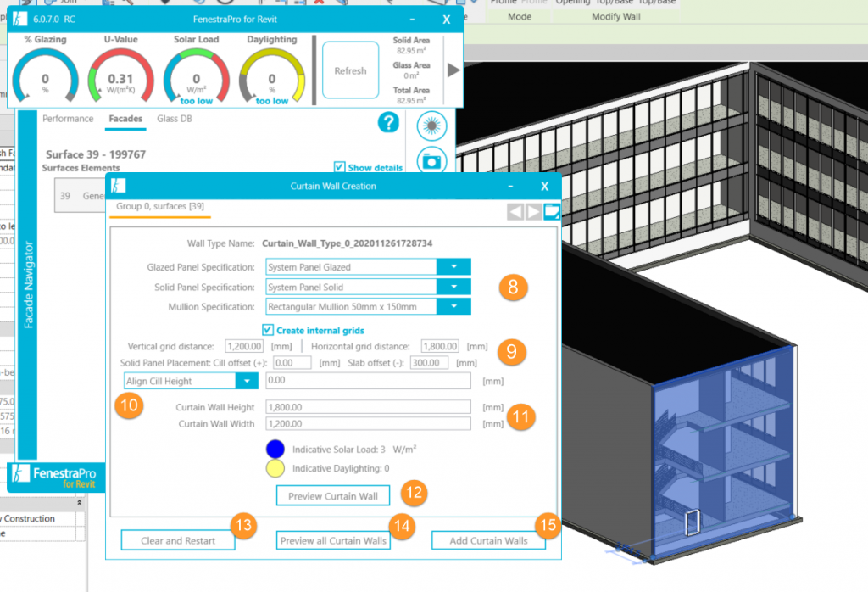Close the Curtain Wall Creation dialog
This screenshot has width=868, height=592.
[545, 186]
